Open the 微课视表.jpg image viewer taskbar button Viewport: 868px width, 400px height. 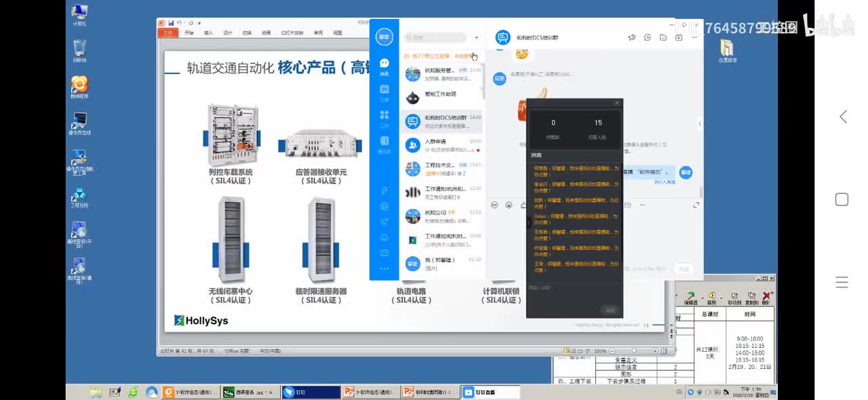tap(250, 392)
